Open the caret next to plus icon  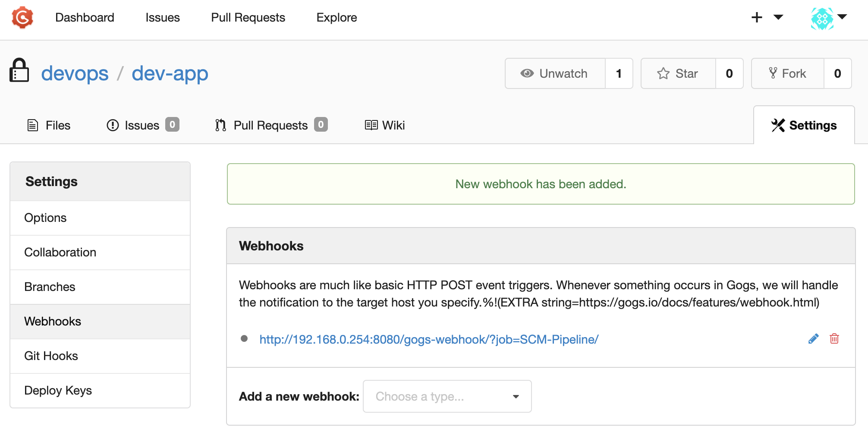[778, 17]
